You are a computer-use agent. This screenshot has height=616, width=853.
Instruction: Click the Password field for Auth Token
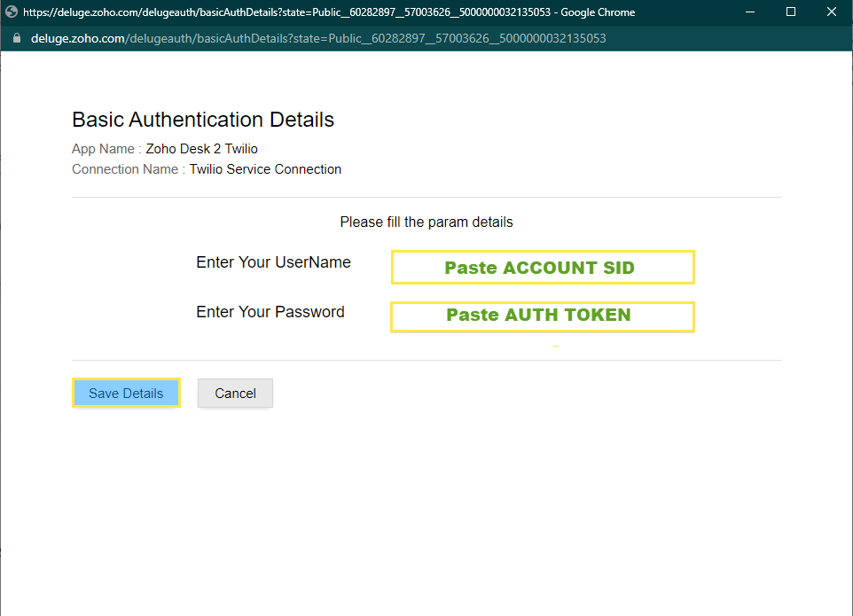point(543,316)
